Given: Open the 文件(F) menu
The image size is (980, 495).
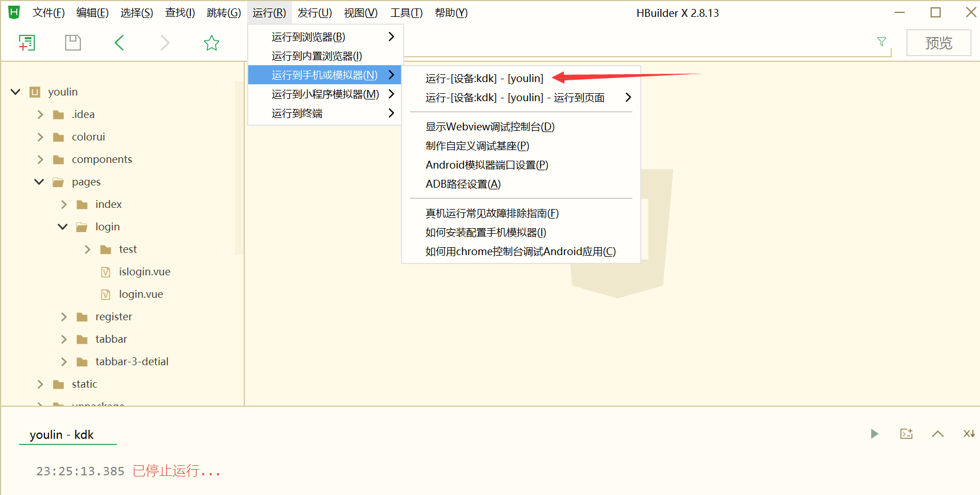Looking at the screenshot, I should point(48,13).
